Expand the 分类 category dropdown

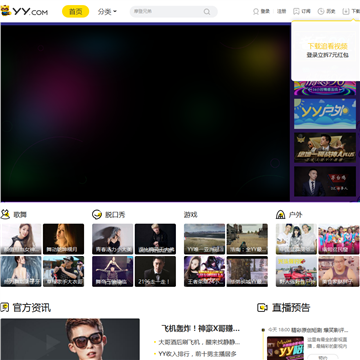pyautogui.click(x=107, y=12)
